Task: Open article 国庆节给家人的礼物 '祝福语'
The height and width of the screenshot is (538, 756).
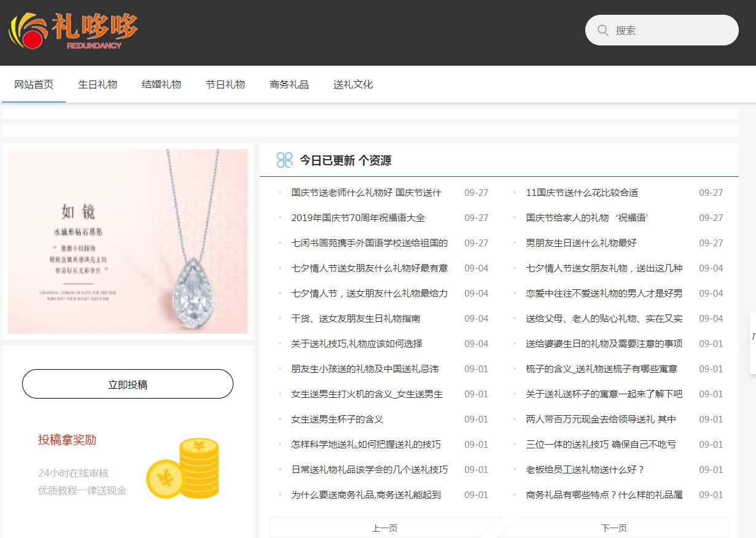Action: point(587,218)
